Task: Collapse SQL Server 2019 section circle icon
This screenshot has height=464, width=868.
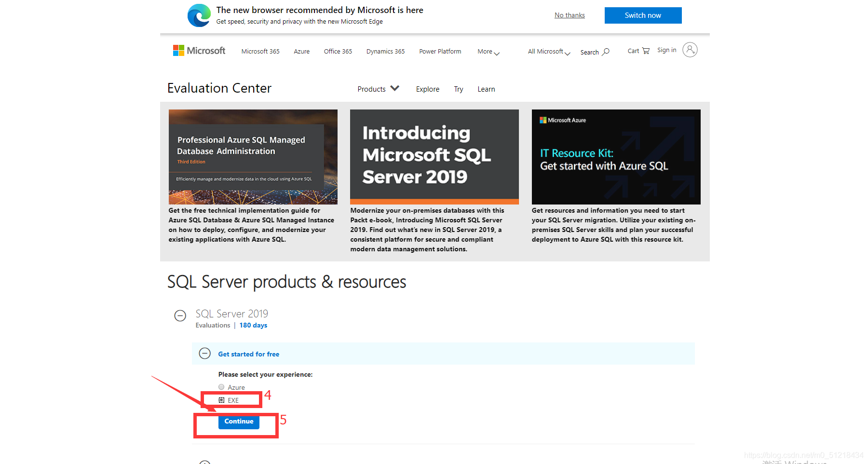Action: tap(180, 315)
